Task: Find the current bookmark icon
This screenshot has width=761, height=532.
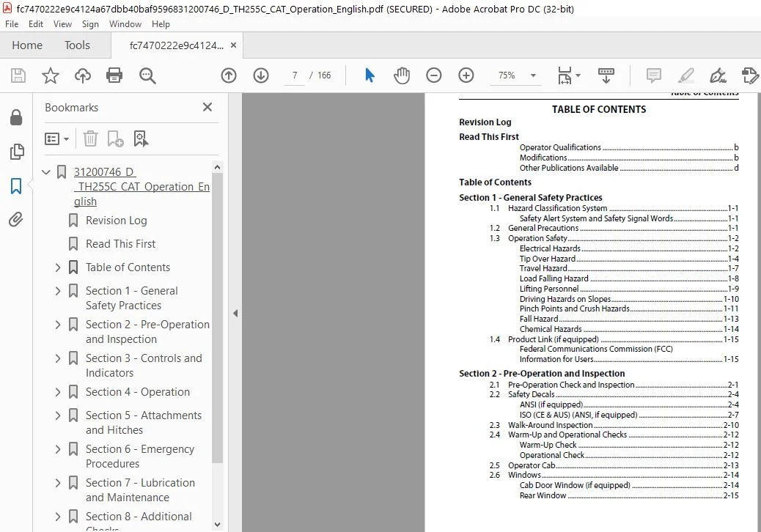Action: (141, 138)
